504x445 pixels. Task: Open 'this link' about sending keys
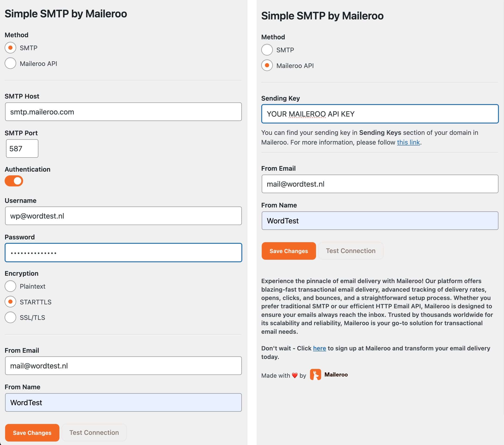pos(408,142)
